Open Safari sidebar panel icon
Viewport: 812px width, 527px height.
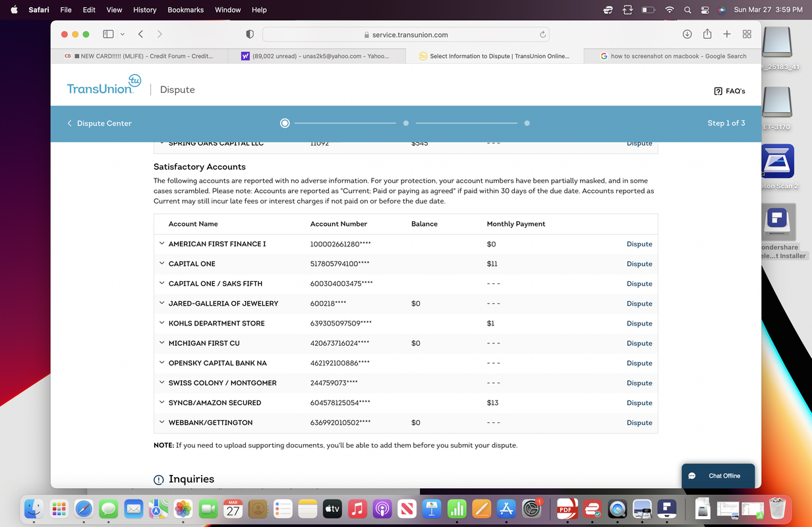[109, 34]
